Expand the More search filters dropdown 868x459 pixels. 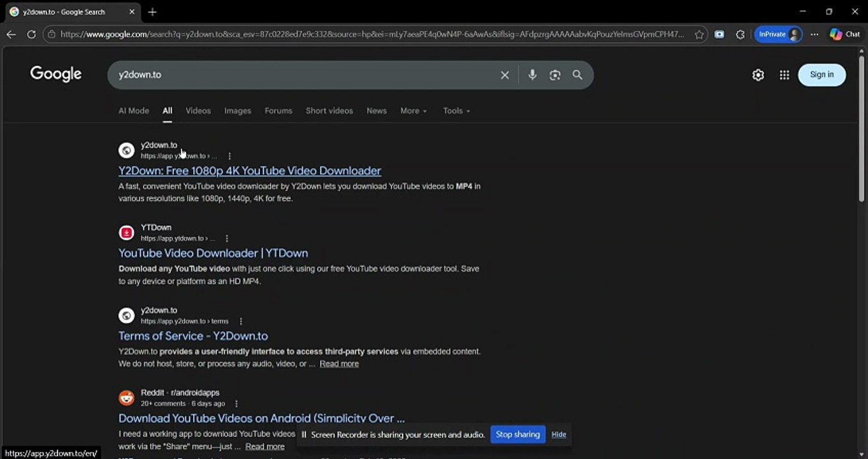tap(414, 111)
